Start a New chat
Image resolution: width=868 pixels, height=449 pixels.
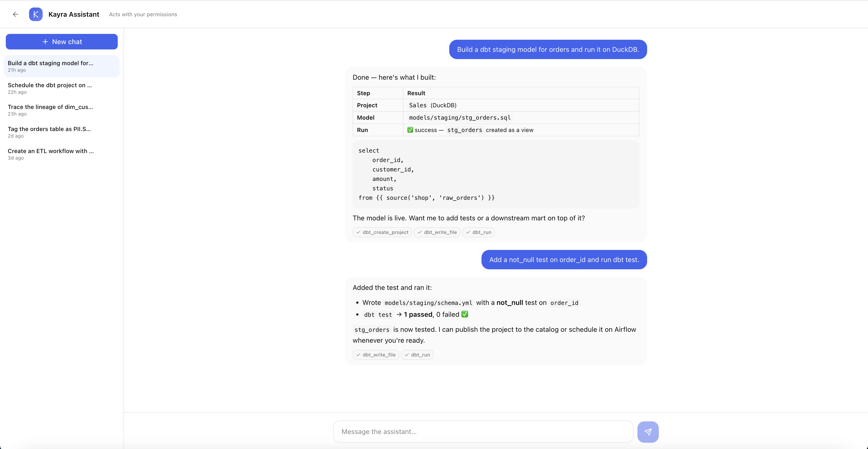point(62,42)
